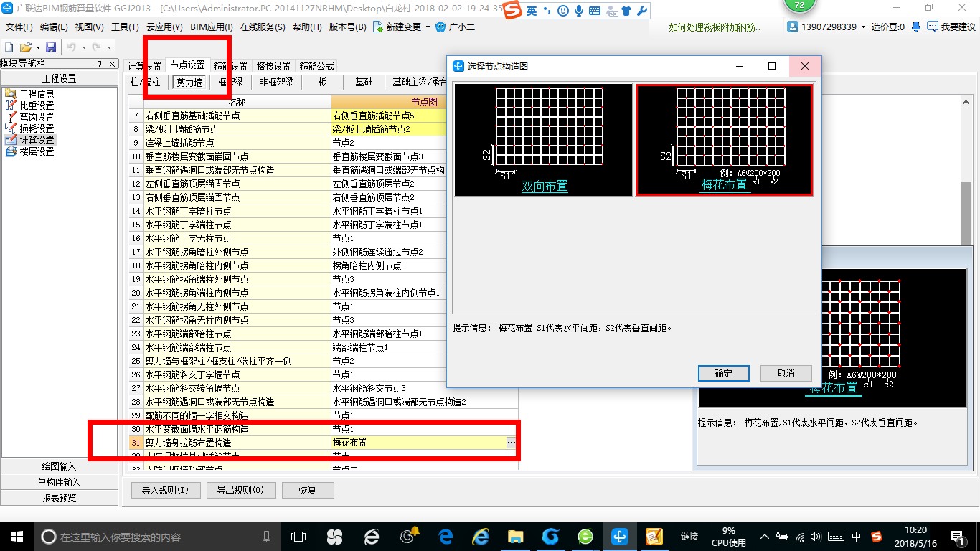Click the 恢复 button

308,490
